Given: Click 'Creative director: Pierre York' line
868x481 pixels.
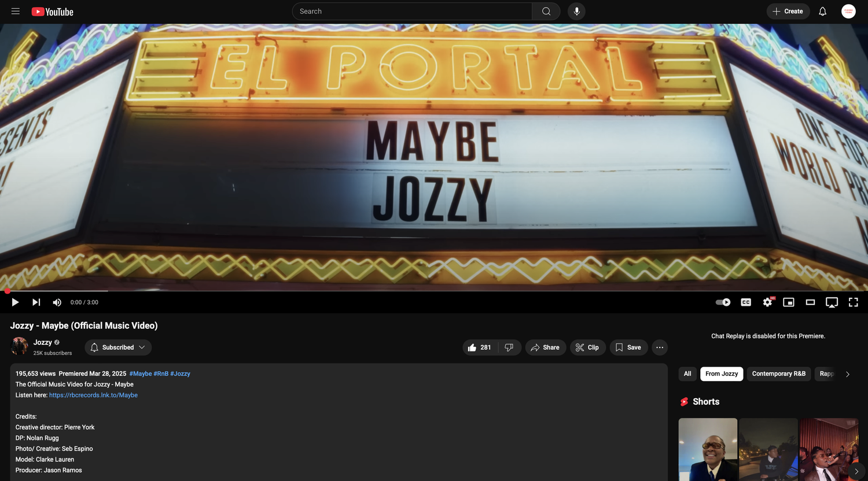Looking at the screenshot, I should 55,427.
